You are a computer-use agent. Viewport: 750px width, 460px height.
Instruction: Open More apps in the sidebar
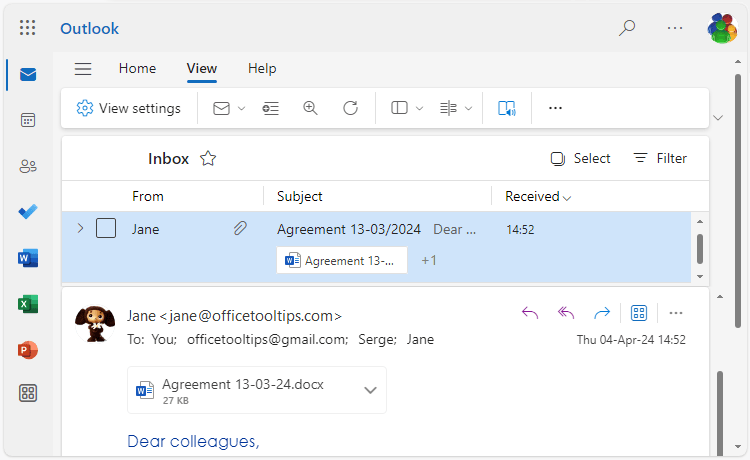(x=28, y=393)
